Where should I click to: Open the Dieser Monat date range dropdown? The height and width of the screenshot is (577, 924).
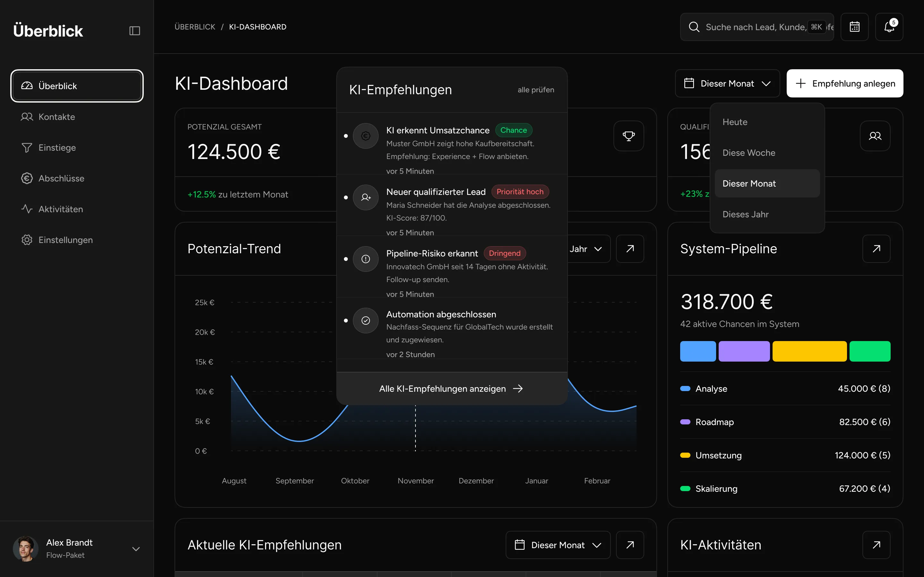727,83
